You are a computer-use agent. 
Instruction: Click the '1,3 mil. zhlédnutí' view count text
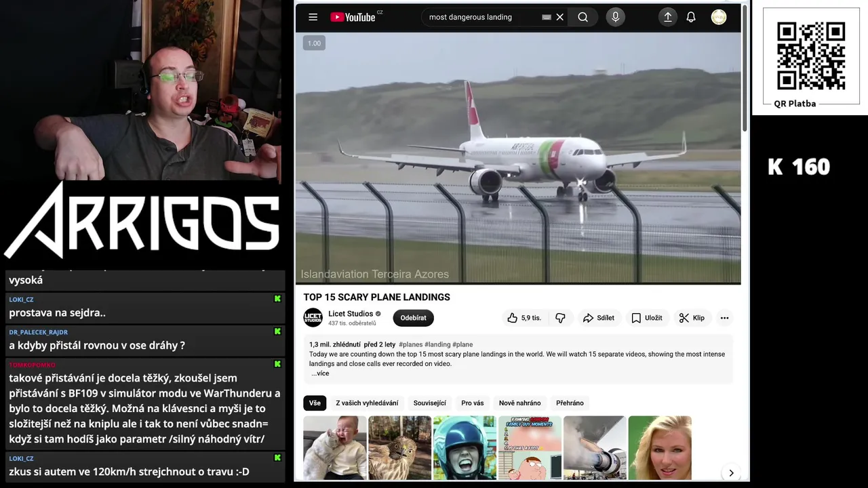334,344
